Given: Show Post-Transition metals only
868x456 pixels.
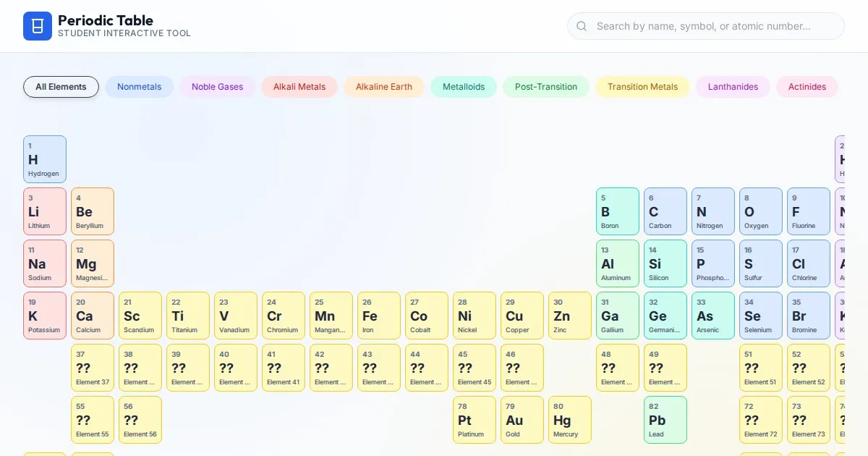Looking at the screenshot, I should tap(546, 87).
